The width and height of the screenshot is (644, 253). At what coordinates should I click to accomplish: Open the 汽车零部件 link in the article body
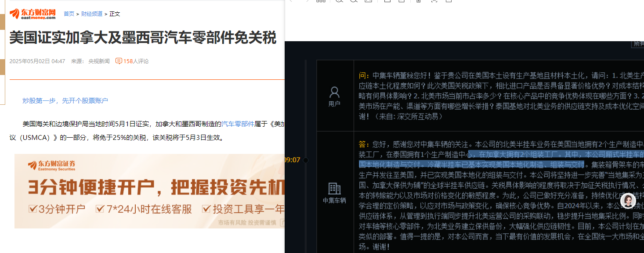tap(238, 124)
